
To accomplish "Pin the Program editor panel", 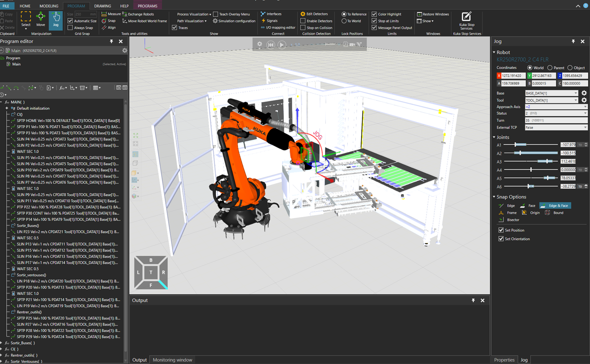I will (x=111, y=41).
